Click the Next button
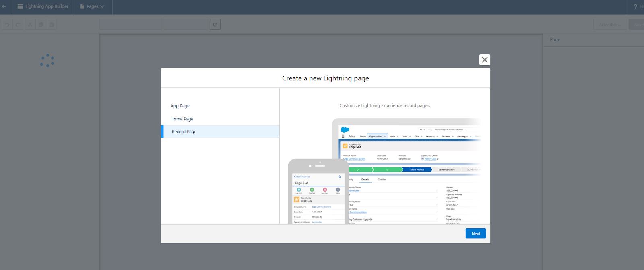 [475, 233]
